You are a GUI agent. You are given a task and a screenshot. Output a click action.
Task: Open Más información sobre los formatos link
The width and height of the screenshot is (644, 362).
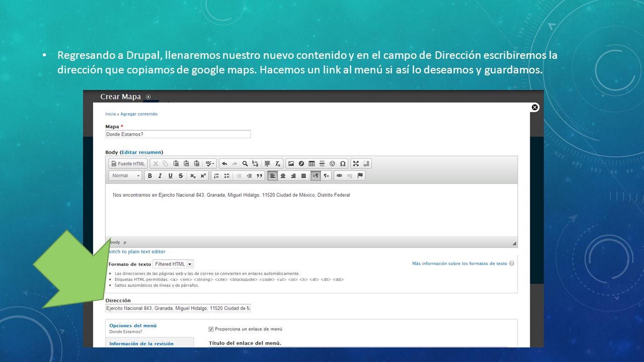click(x=459, y=263)
